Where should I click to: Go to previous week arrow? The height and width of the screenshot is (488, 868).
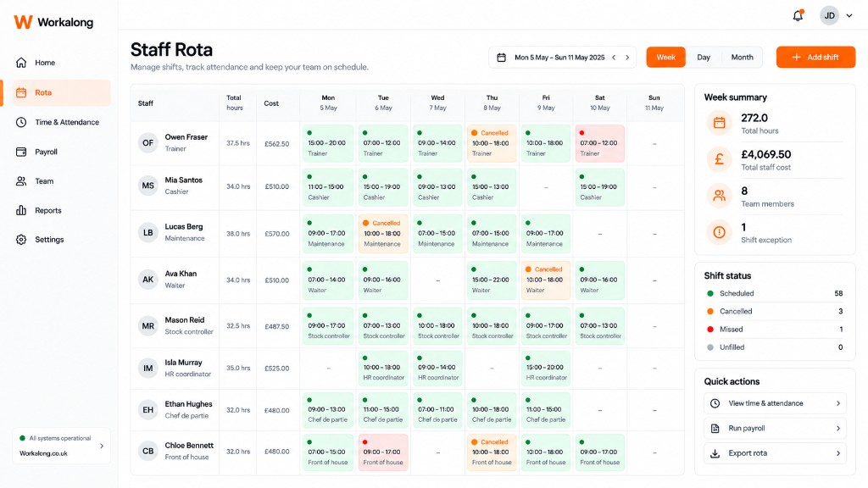click(614, 58)
